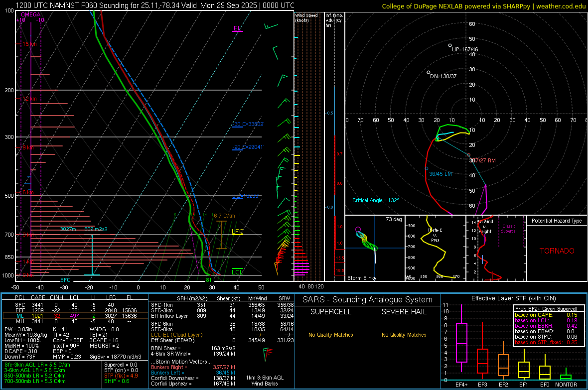Click the 1km & 6km AGL Wind Barbs label
The image size is (588, 390).
(x=265, y=381)
